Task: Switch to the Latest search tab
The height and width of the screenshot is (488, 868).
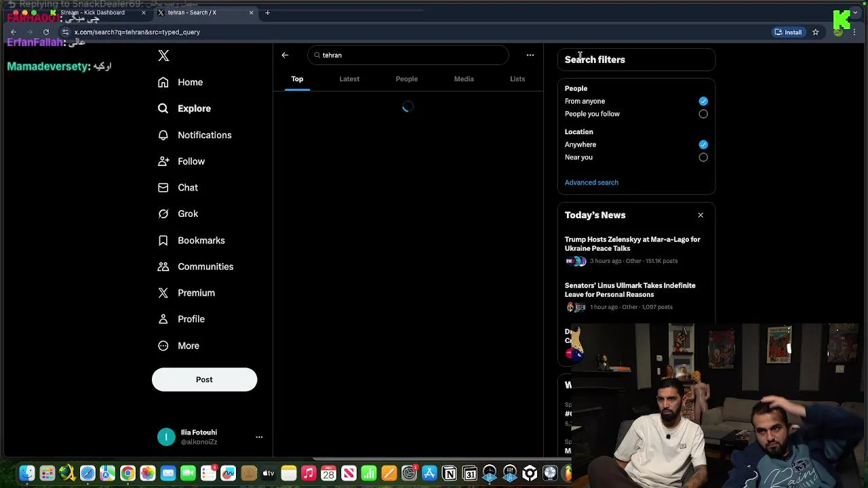Action: (349, 79)
